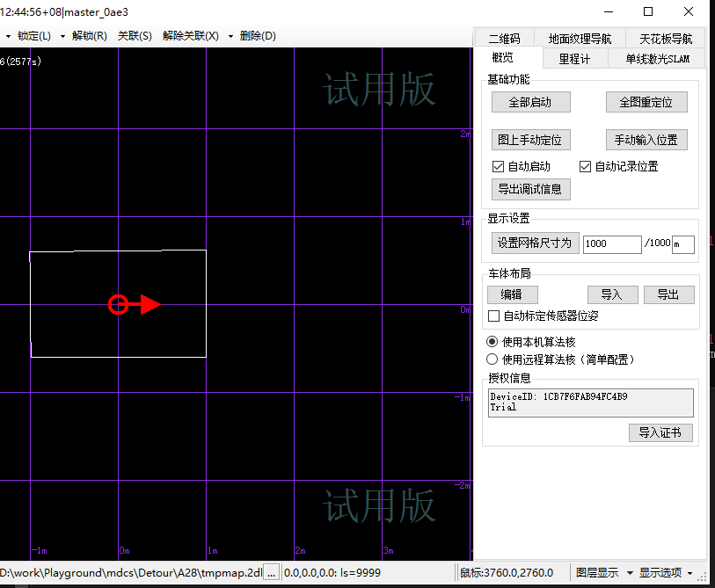Image resolution: width=715 pixels, height=588 pixels.
Task: Click the grid size input field showing 1000
Action: click(x=611, y=243)
